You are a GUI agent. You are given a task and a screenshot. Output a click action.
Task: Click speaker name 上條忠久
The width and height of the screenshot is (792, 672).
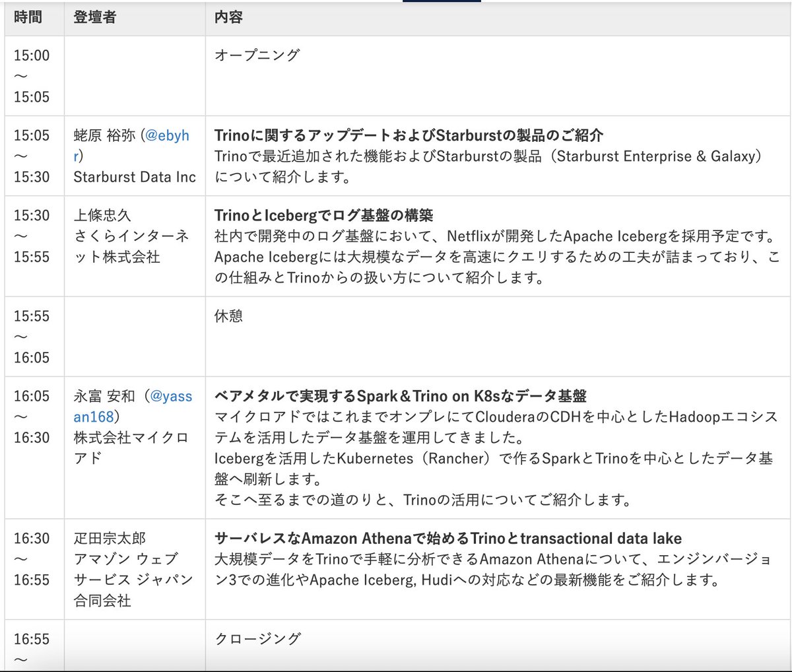pyautogui.click(x=102, y=215)
